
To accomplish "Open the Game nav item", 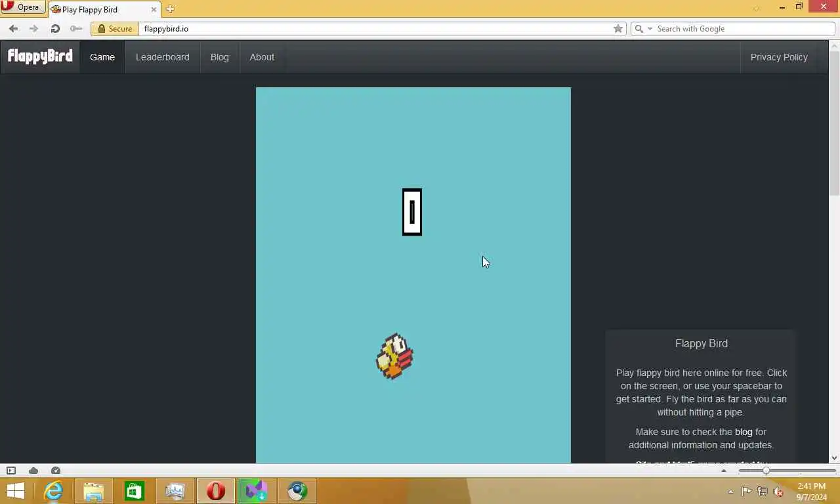I will tap(102, 57).
